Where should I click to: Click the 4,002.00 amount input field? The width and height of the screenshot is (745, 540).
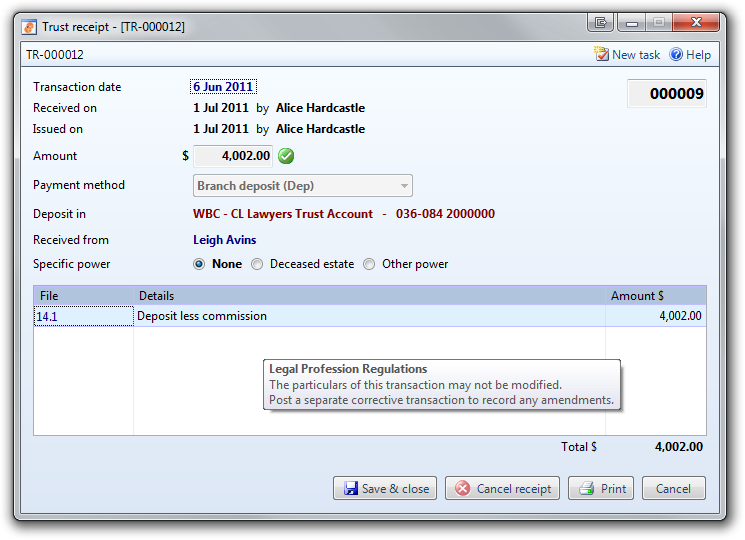[x=233, y=156]
